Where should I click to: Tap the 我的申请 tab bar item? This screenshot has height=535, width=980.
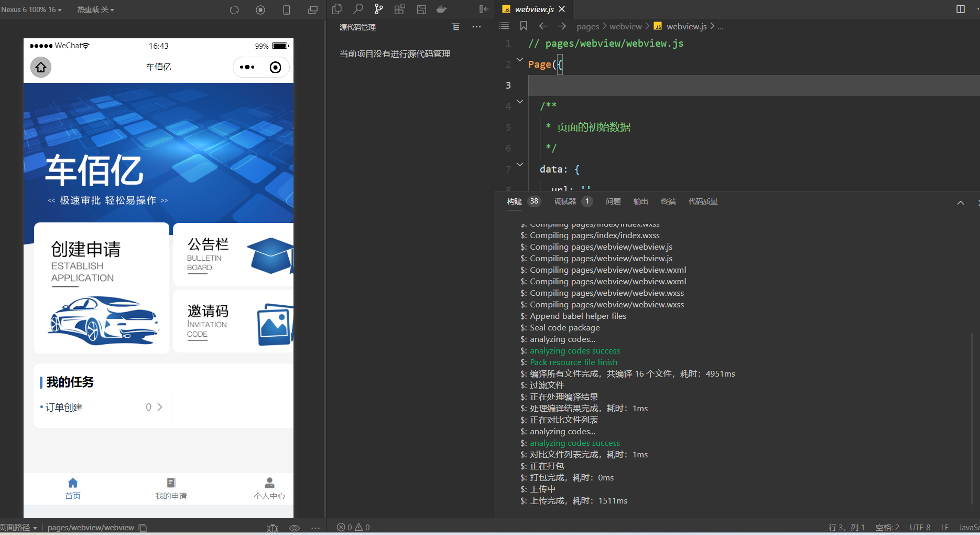(x=171, y=488)
